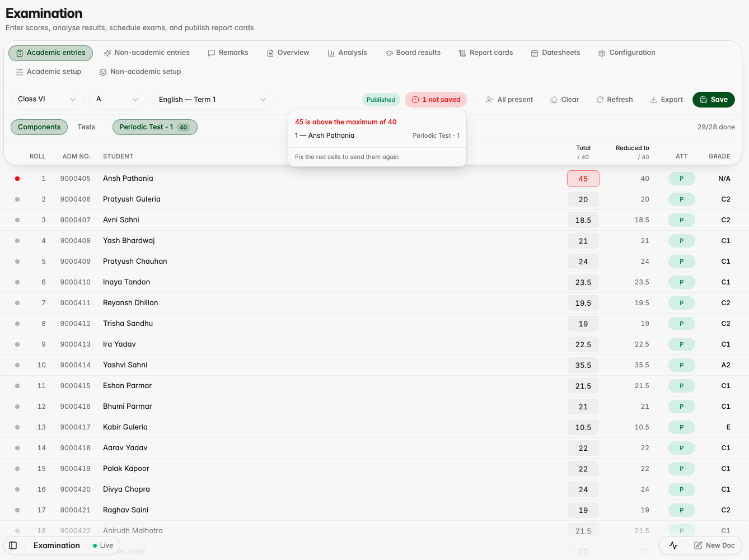Click the 1 — Ansh Pathania error entry
Image resolution: width=749 pixels, height=560 pixels.
click(x=377, y=136)
